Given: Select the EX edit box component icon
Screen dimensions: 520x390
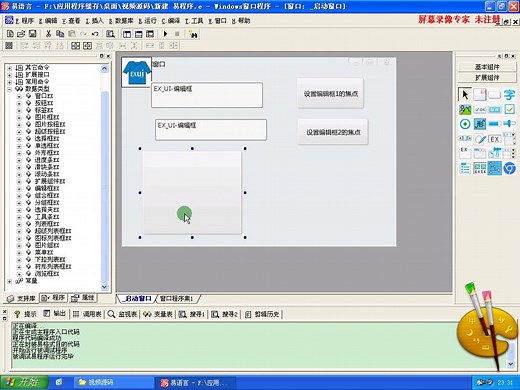Looking at the screenshot, I should click(494, 139).
